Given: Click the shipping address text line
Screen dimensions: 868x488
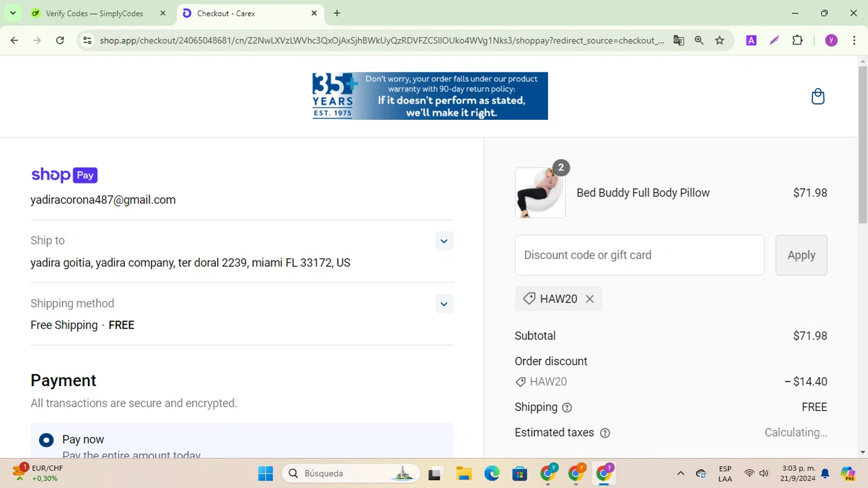Looking at the screenshot, I should coord(190,263).
